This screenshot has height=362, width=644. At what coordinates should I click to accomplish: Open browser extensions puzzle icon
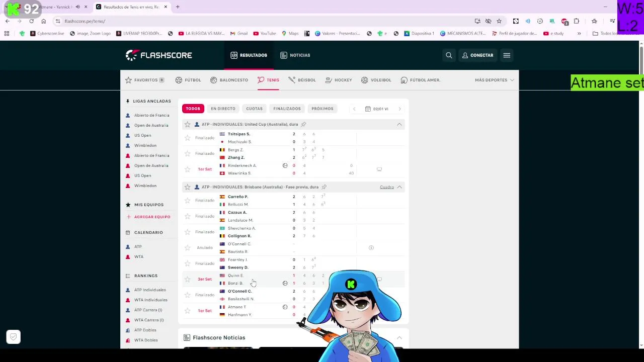coord(577,21)
